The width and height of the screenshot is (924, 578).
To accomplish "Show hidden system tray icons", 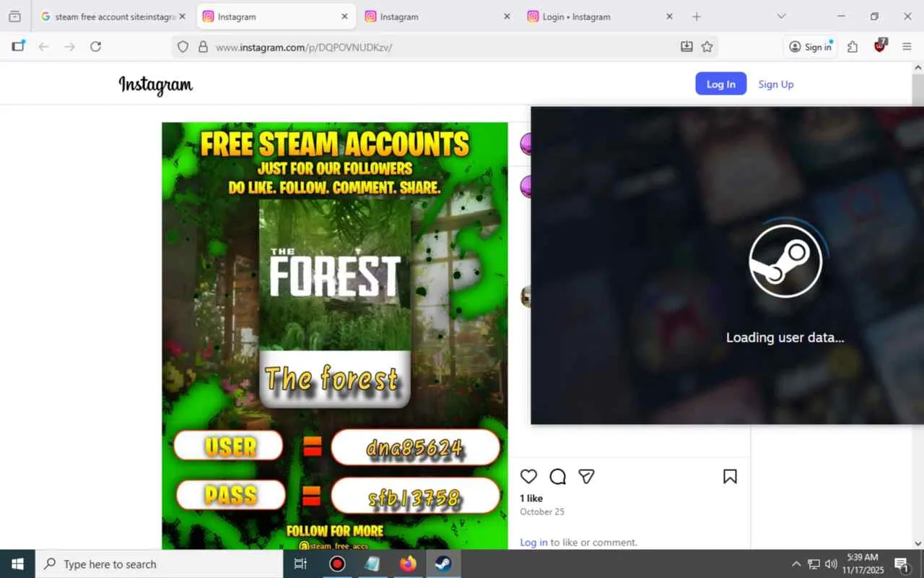I will point(796,564).
